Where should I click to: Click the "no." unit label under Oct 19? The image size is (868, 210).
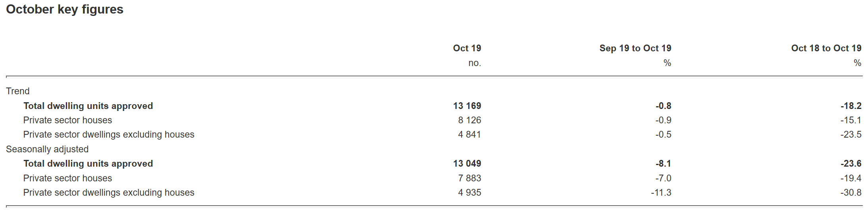[x=474, y=63]
